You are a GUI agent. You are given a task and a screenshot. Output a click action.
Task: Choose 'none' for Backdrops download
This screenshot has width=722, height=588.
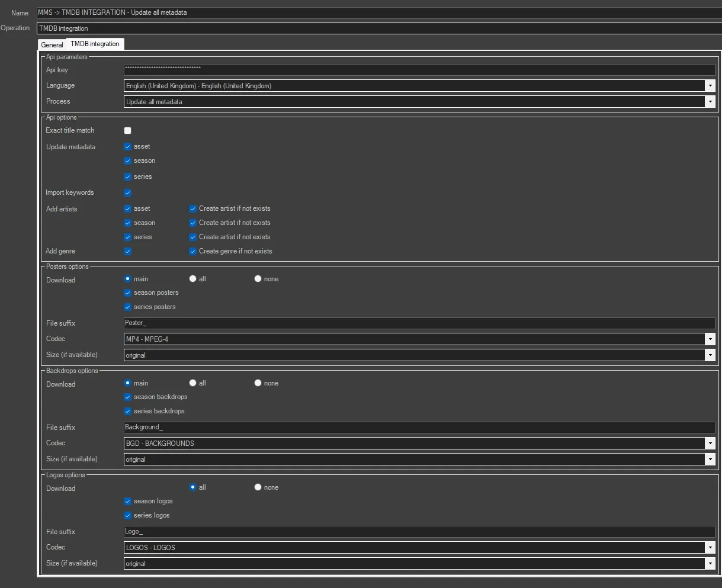pyautogui.click(x=258, y=383)
